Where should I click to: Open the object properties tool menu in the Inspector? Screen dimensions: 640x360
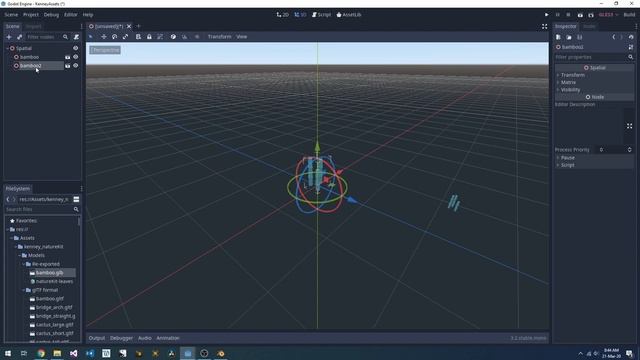click(x=631, y=47)
